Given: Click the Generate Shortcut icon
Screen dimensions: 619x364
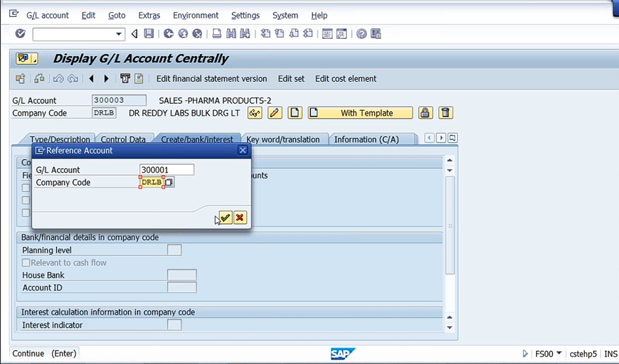Looking at the screenshot, I should (342, 34).
